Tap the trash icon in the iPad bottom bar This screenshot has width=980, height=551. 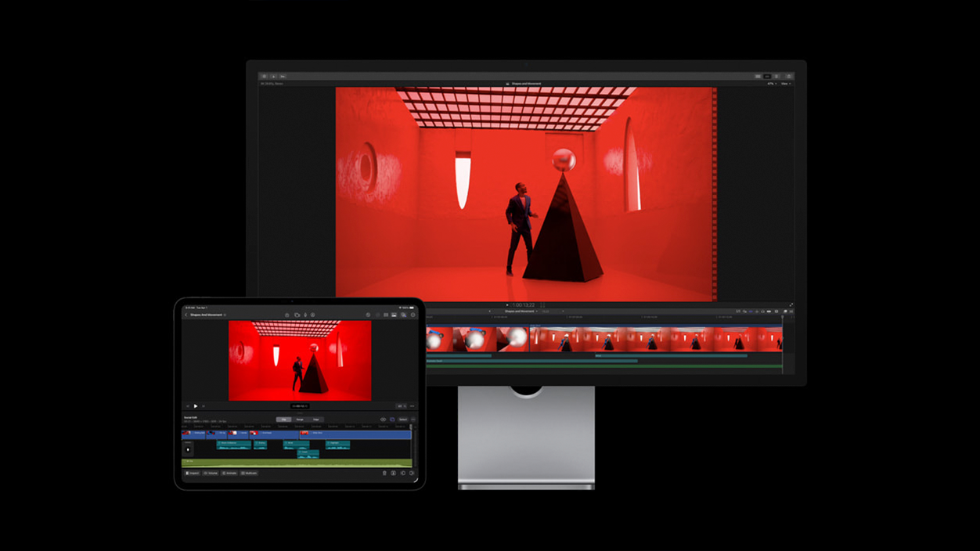point(384,472)
